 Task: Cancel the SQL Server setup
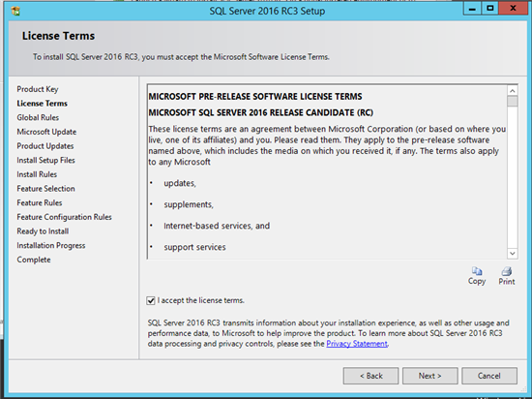tap(489, 376)
